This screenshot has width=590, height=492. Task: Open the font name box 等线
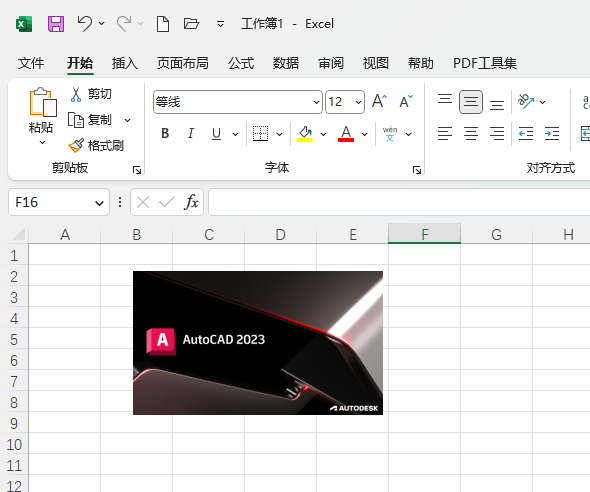coord(238,102)
